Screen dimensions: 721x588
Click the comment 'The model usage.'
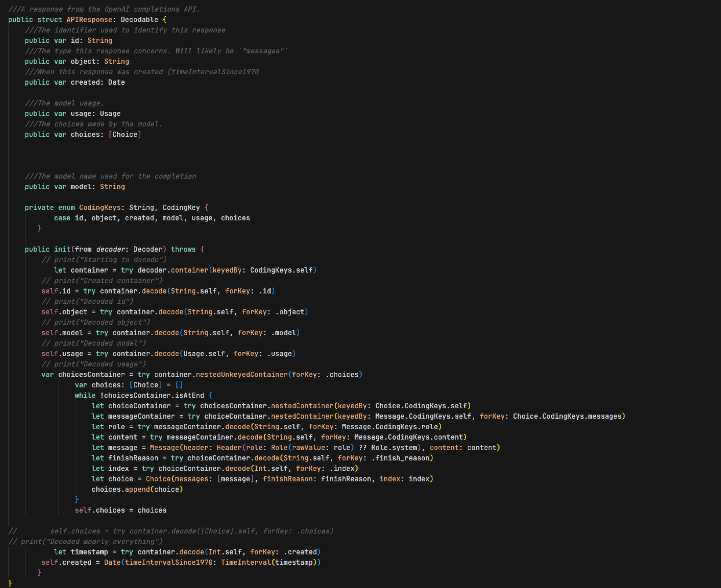point(64,103)
